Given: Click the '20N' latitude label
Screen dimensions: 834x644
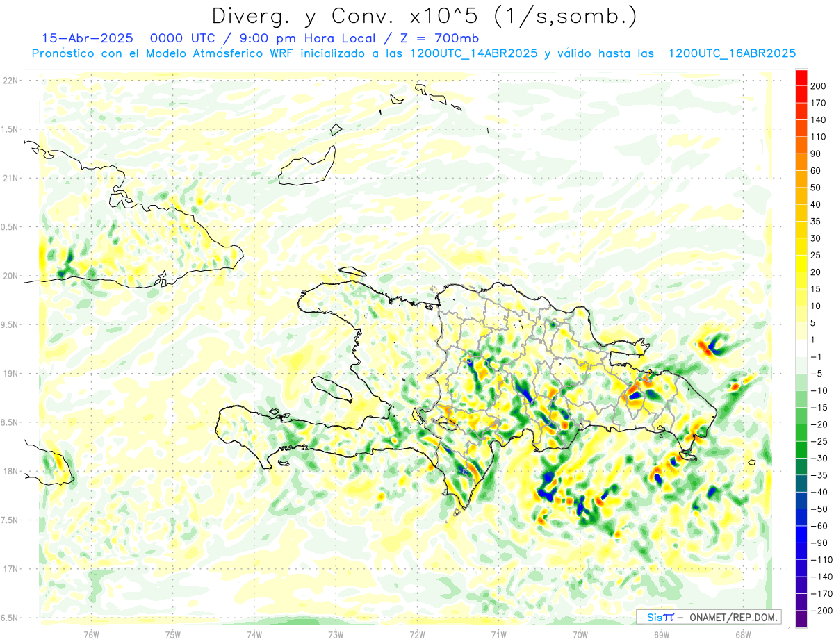Looking at the screenshot, I should point(10,276).
